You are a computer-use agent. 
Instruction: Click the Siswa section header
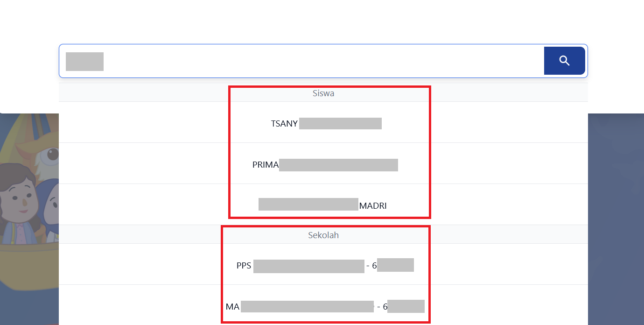click(x=323, y=93)
